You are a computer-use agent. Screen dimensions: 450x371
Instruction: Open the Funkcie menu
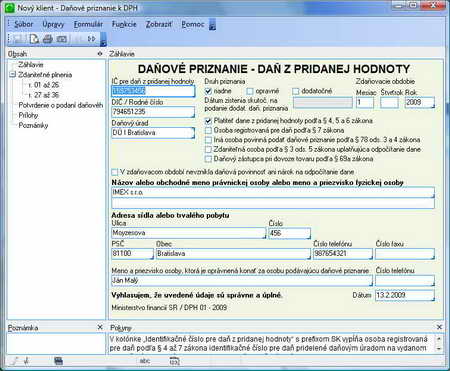tap(124, 24)
